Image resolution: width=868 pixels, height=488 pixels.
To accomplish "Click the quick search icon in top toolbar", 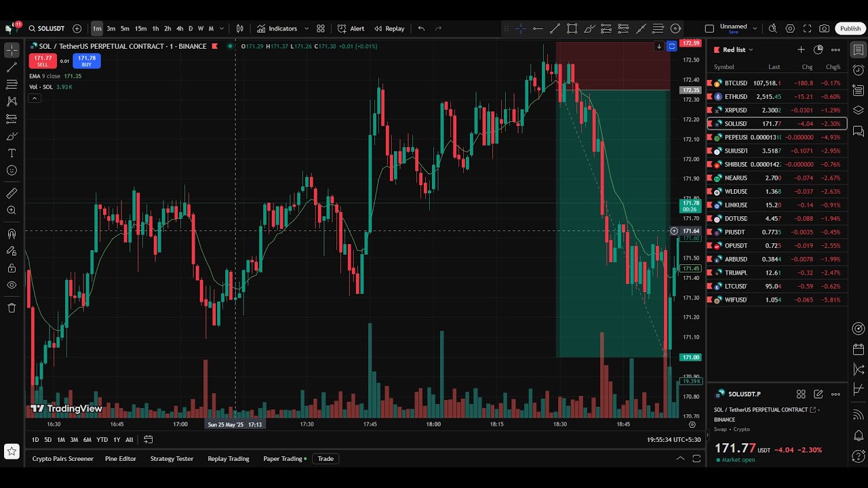I will click(x=772, y=28).
